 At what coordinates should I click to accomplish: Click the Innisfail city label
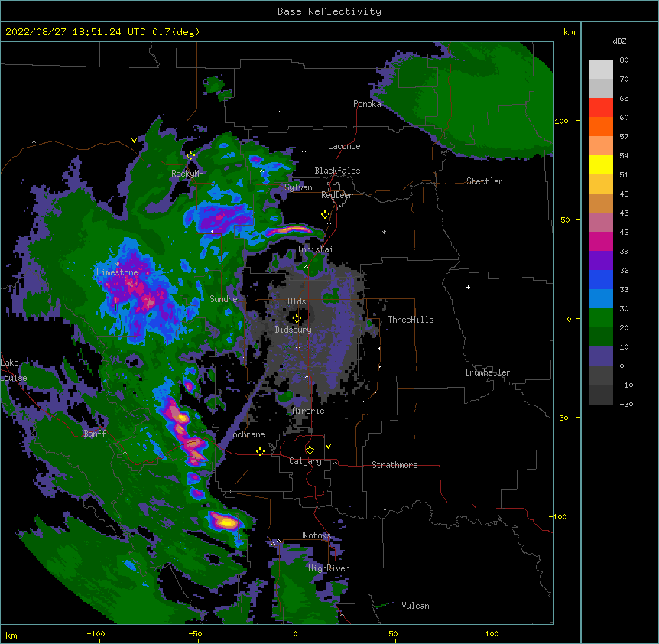[x=317, y=249]
